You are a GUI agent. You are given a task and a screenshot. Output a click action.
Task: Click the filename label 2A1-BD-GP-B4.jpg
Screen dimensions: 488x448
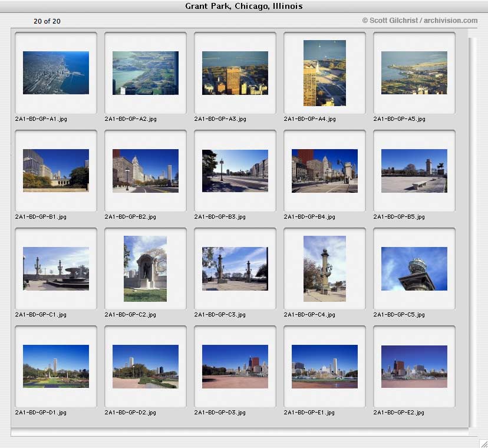point(309,217)
